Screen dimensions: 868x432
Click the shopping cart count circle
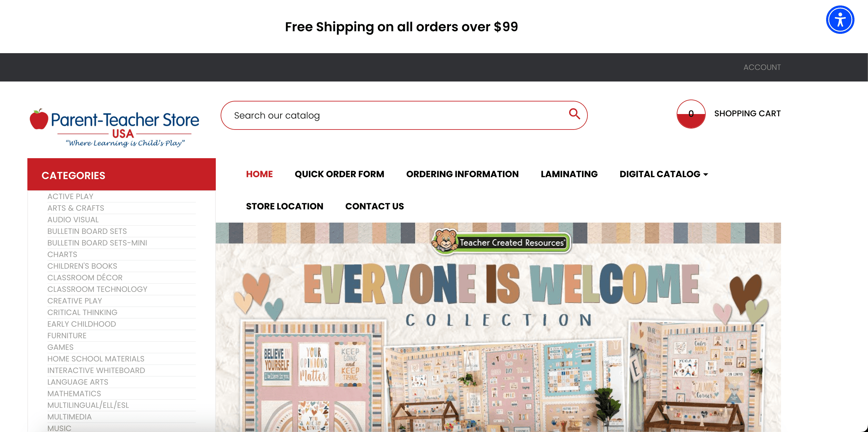[x=691, y=114]
